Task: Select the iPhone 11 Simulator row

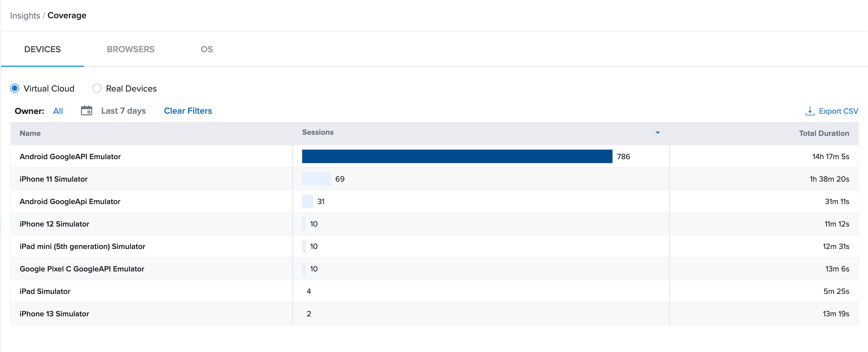Action: click(54, 179)
